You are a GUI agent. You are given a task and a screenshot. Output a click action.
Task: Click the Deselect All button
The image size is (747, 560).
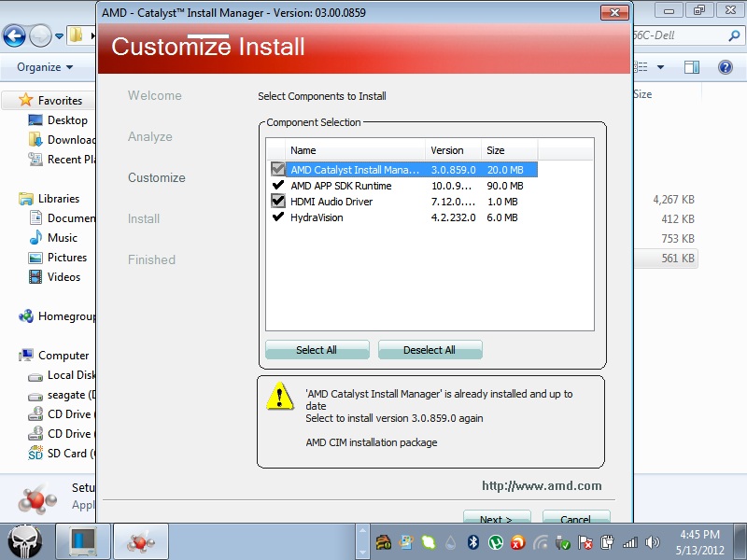pos(430,350)
